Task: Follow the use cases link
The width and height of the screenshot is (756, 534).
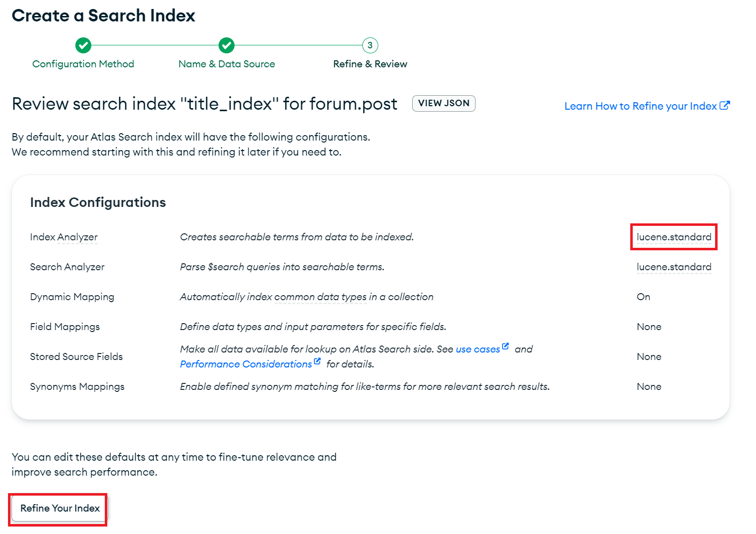Action: tap(478, 350)
